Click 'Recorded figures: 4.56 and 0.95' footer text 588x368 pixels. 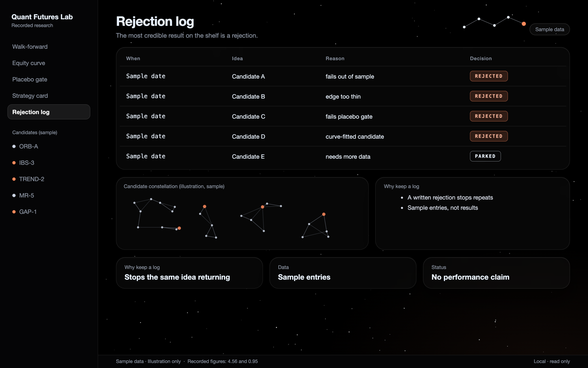[223, 361]
